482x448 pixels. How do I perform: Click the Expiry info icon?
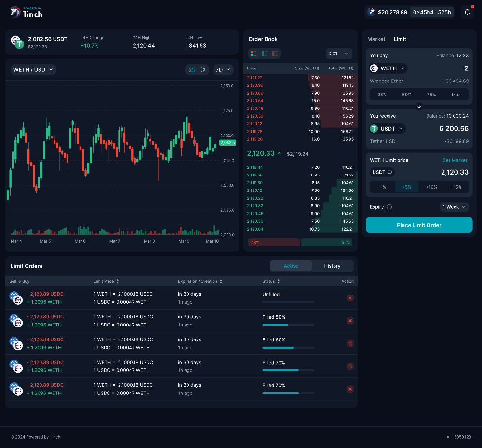coord(389,207)
